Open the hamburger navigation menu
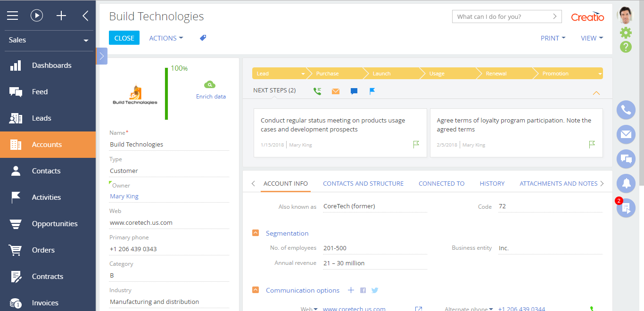 point(13,16)
